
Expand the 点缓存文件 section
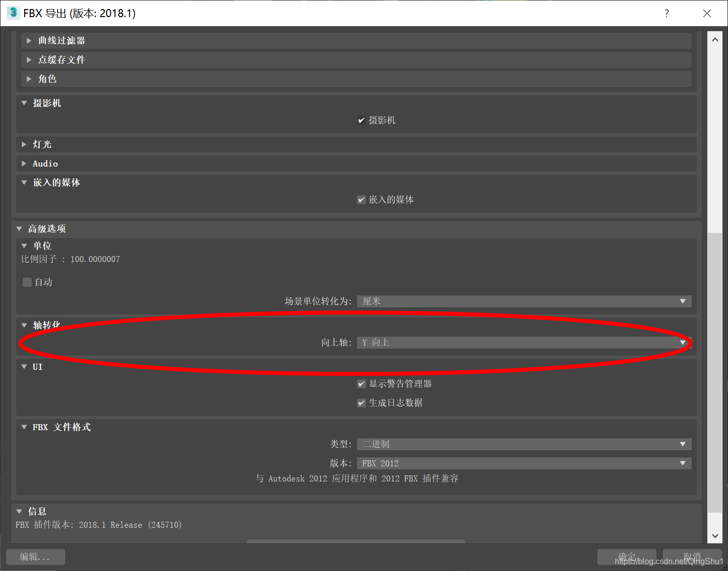pos(356,60)
